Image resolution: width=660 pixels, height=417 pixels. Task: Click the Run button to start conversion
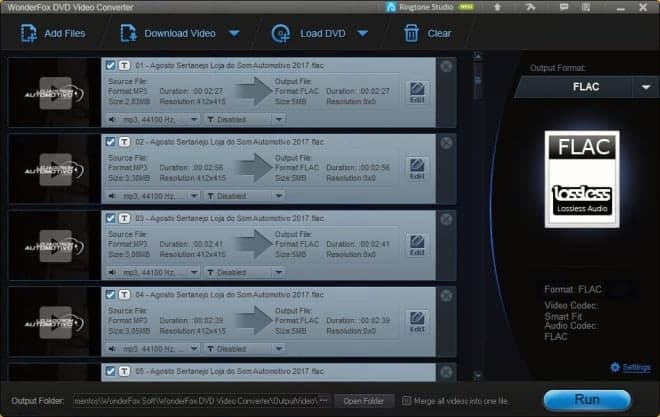point(587,400)
